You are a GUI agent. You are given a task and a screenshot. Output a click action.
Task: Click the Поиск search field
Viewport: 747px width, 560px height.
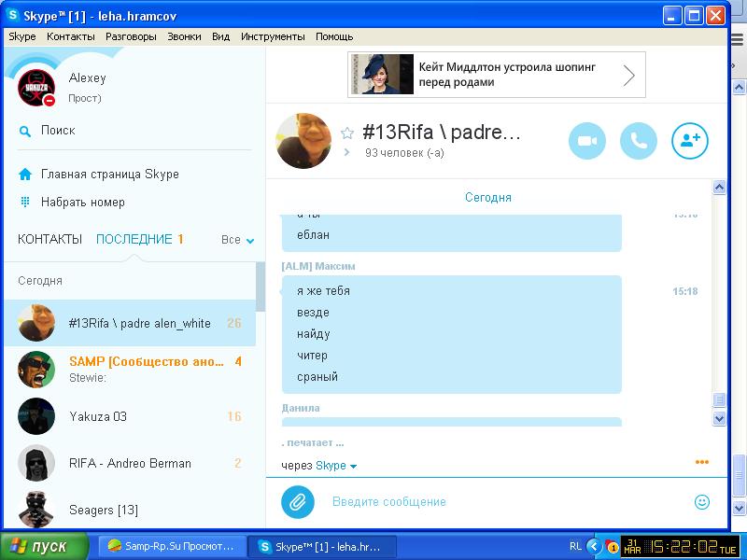pos(134,131)
